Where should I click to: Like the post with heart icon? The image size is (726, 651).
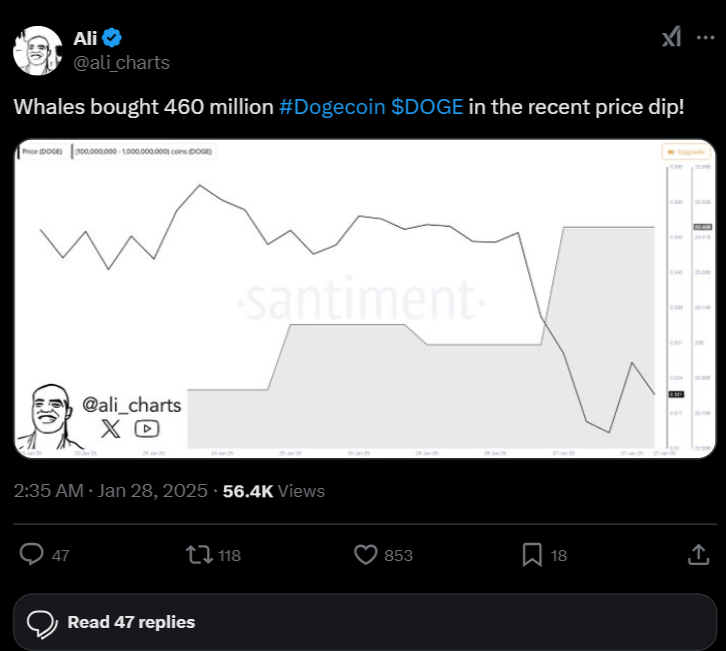[x=366, y=554]
